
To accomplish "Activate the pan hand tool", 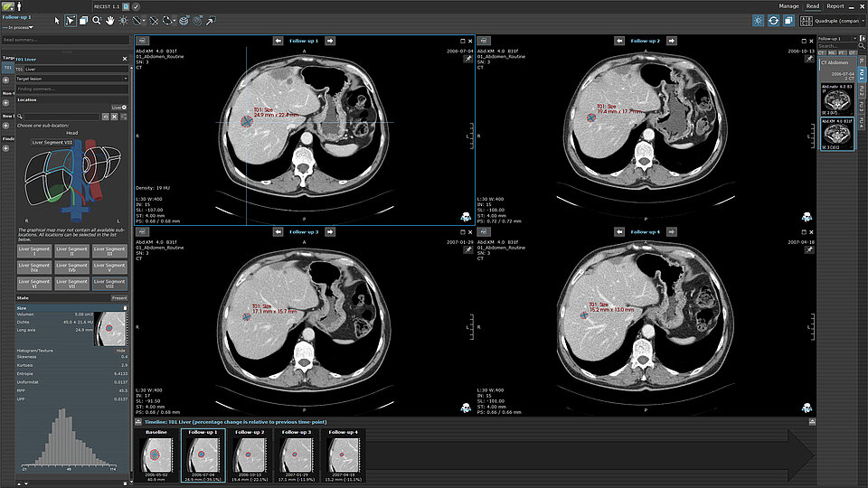I will tap(110, 20).
